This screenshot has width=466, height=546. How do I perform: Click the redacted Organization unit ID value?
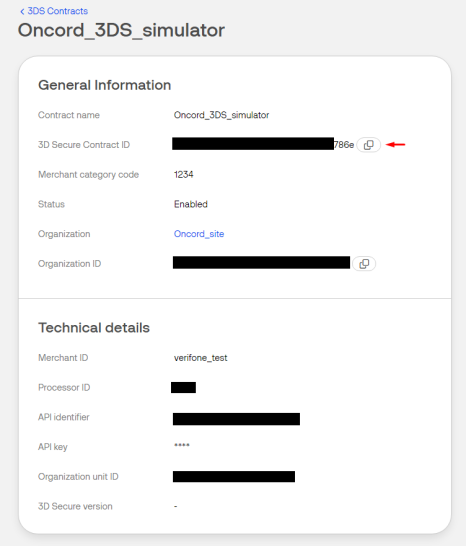click(234, 476)
